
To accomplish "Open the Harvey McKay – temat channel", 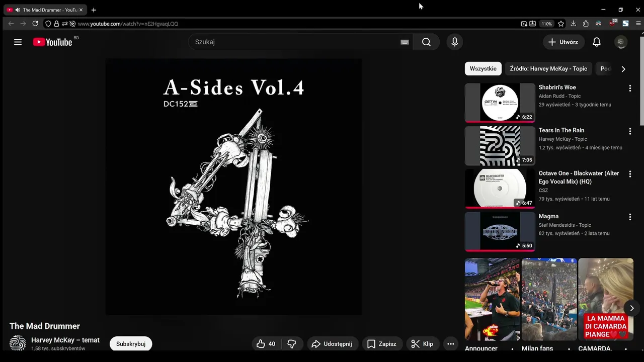I will click(65, 340).
